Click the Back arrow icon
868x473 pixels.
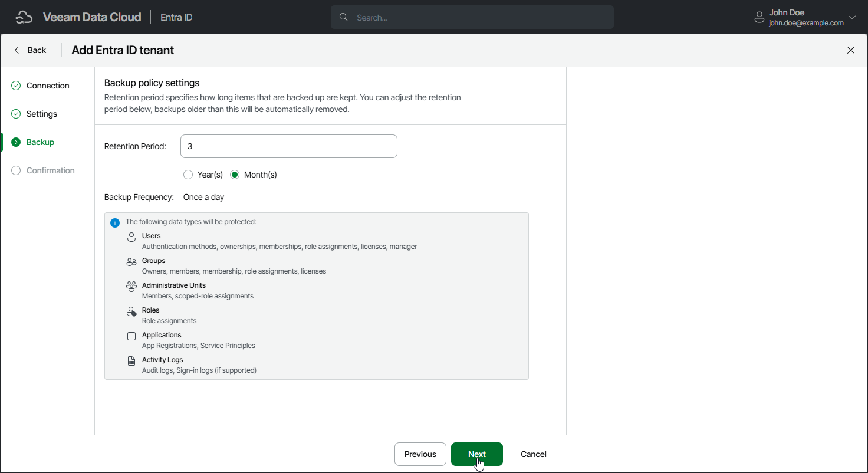17,50
